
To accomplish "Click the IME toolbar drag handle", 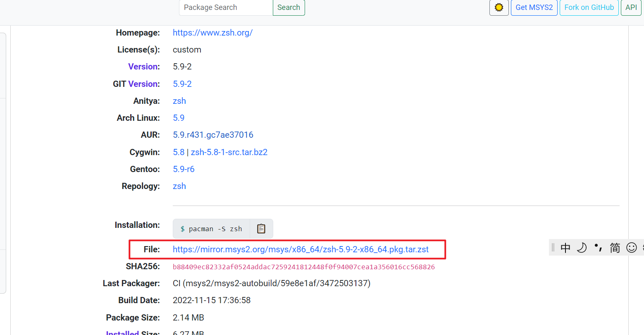I will 553,248.
